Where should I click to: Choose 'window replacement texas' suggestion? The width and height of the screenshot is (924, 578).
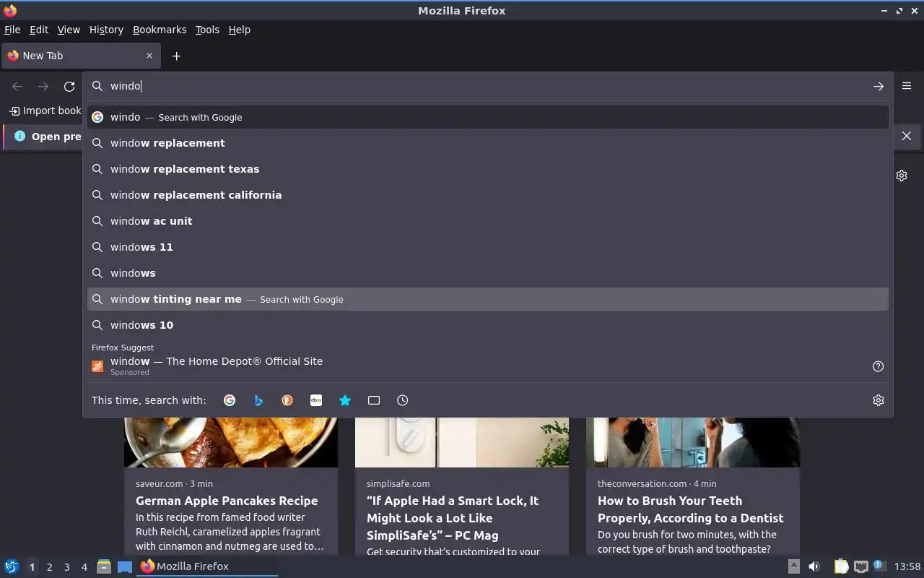coord(488,169)
